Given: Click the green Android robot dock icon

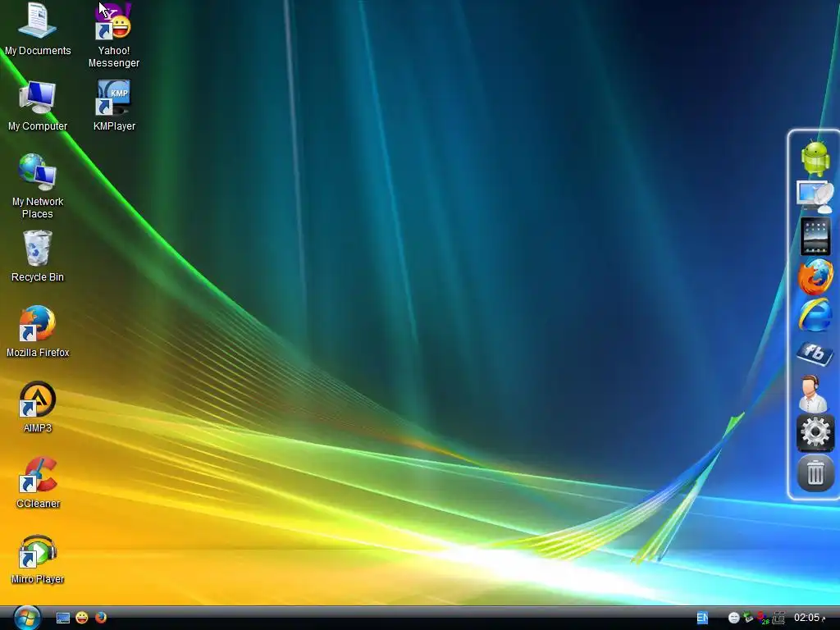Looking at the screenshot, I should point(815,157).
